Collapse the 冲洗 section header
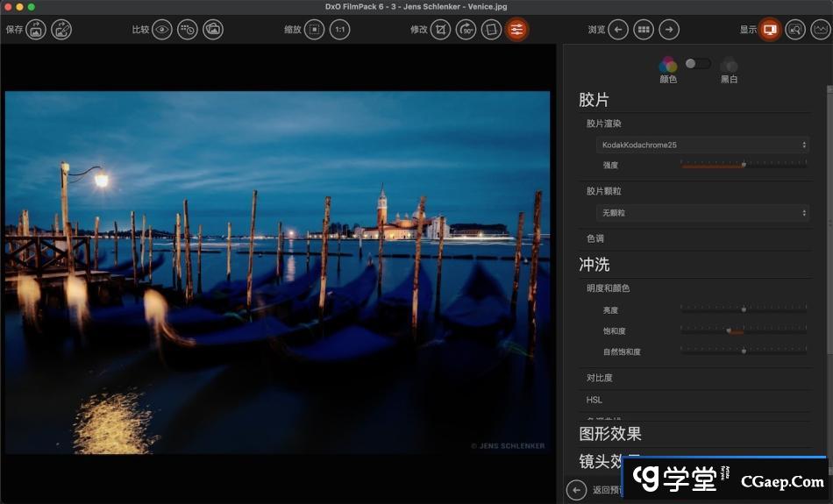Viewport: 833px width, 504px height. click(594, 264)
